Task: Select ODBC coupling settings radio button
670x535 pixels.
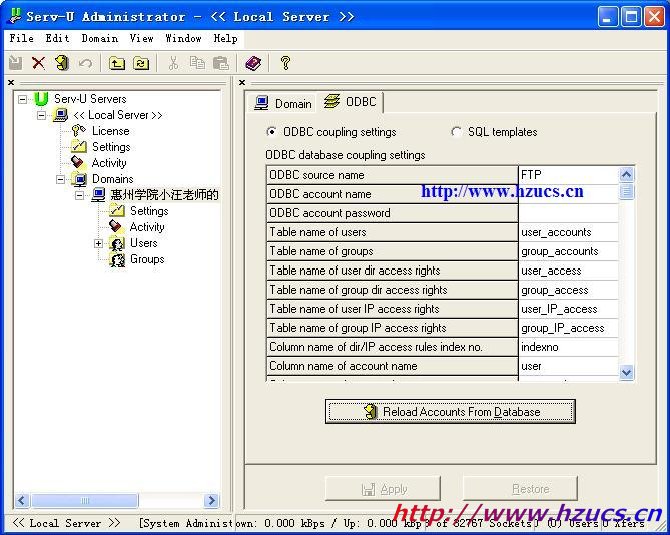Action: click(272, 132)
